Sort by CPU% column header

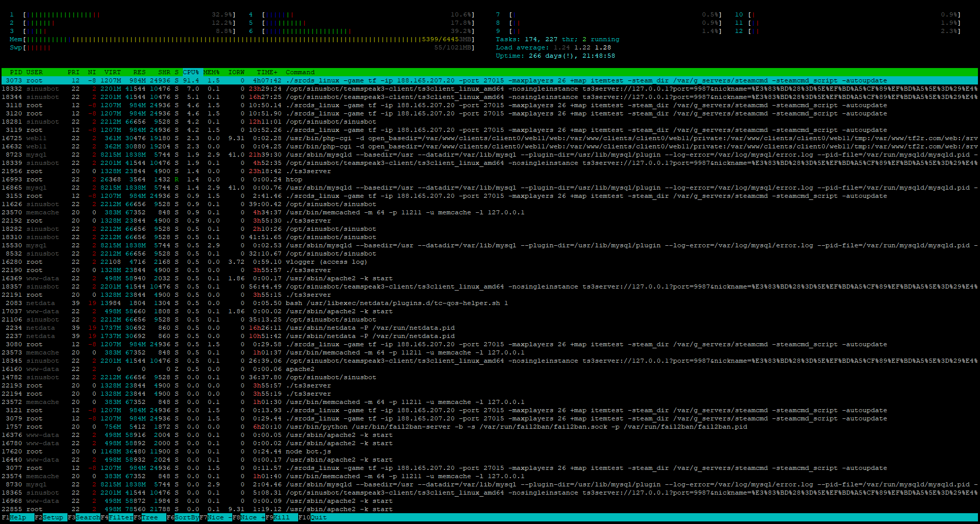(191, 72)
